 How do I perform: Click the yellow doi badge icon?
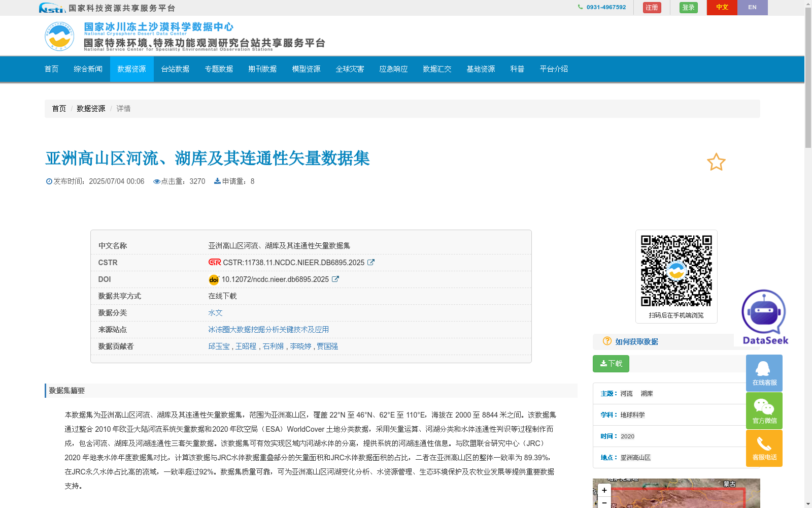tap(214, 279)
